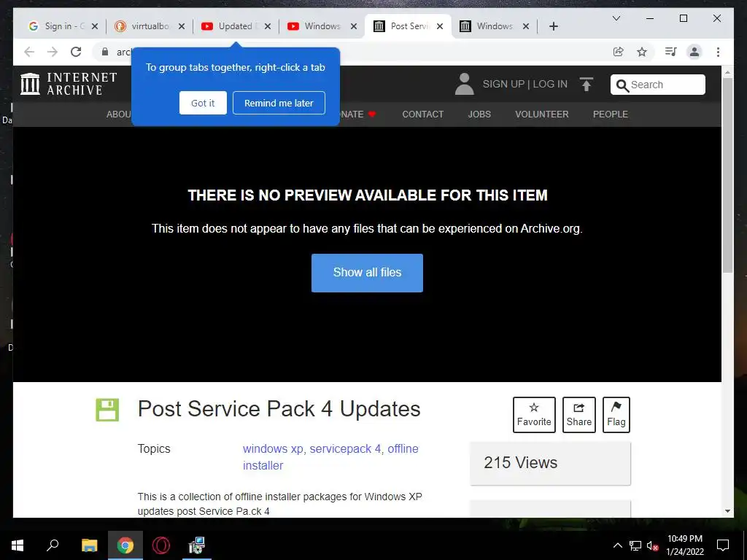Reload the current page
The width and height of the screenshot is (747, 560).
76,52
